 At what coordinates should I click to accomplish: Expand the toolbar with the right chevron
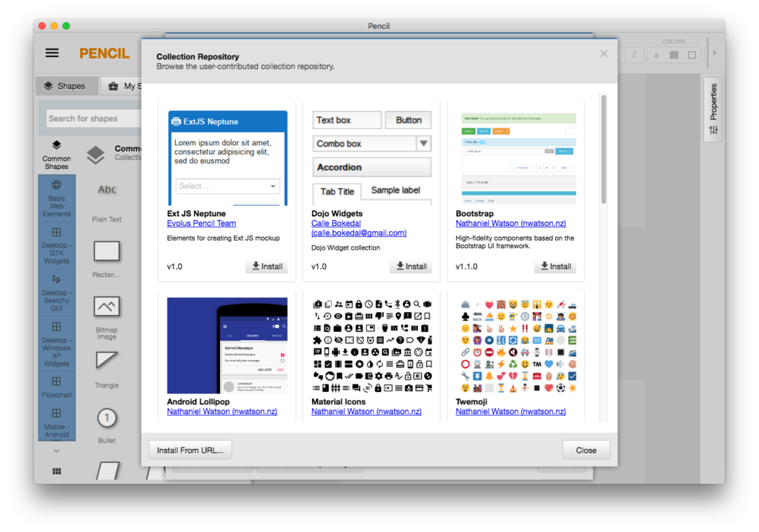(715, 53)
